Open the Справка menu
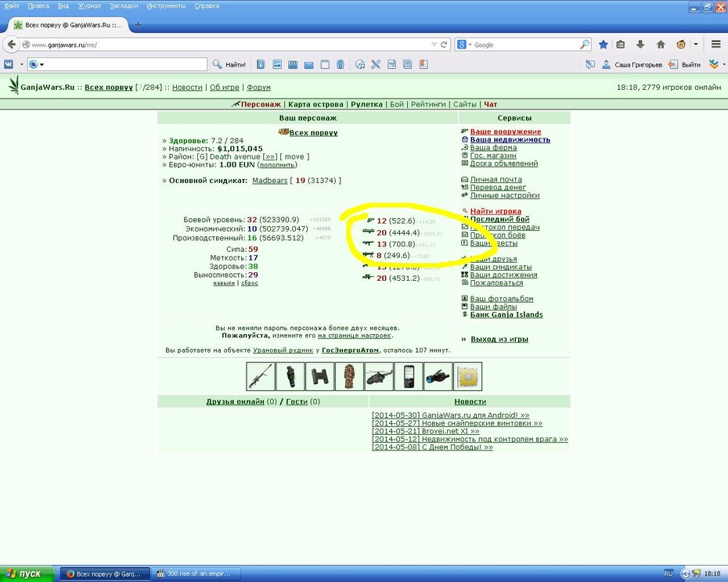 (x=207, y=6)
